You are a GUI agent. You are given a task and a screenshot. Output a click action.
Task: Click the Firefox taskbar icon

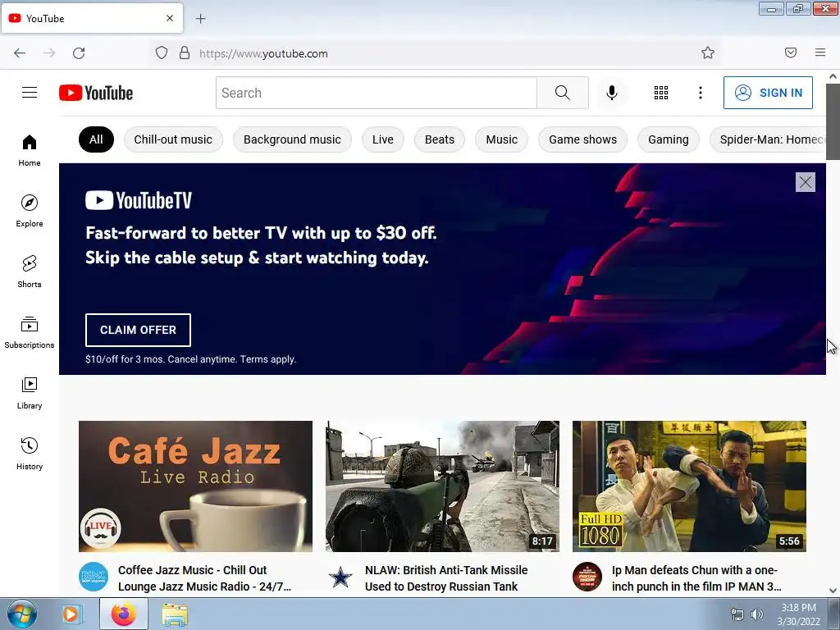click(124, 614)
